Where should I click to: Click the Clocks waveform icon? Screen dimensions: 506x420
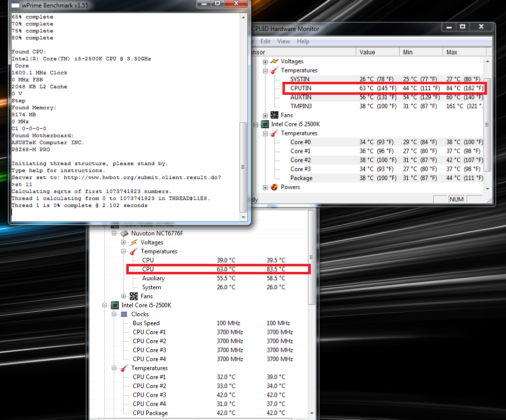(124, 314)
